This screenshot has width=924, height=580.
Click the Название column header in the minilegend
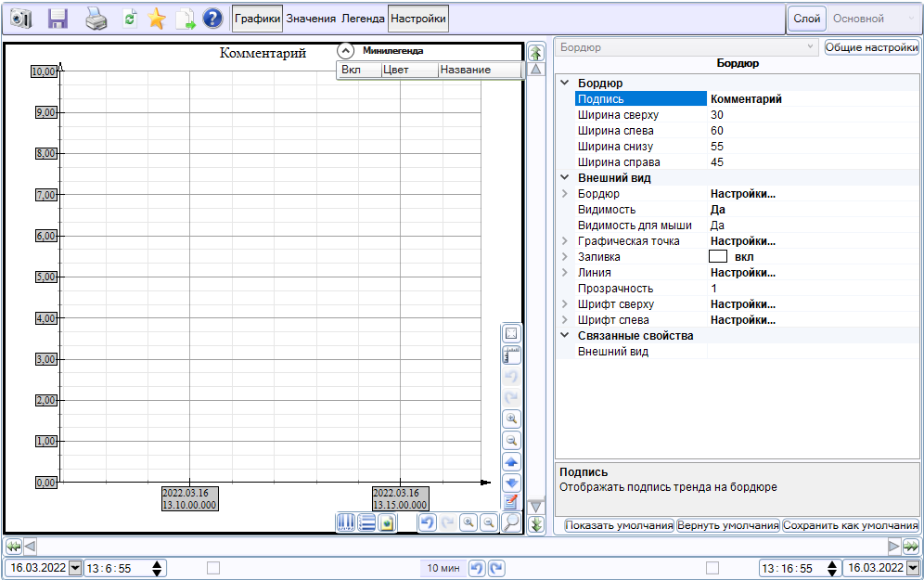click(x=480, y=70)
